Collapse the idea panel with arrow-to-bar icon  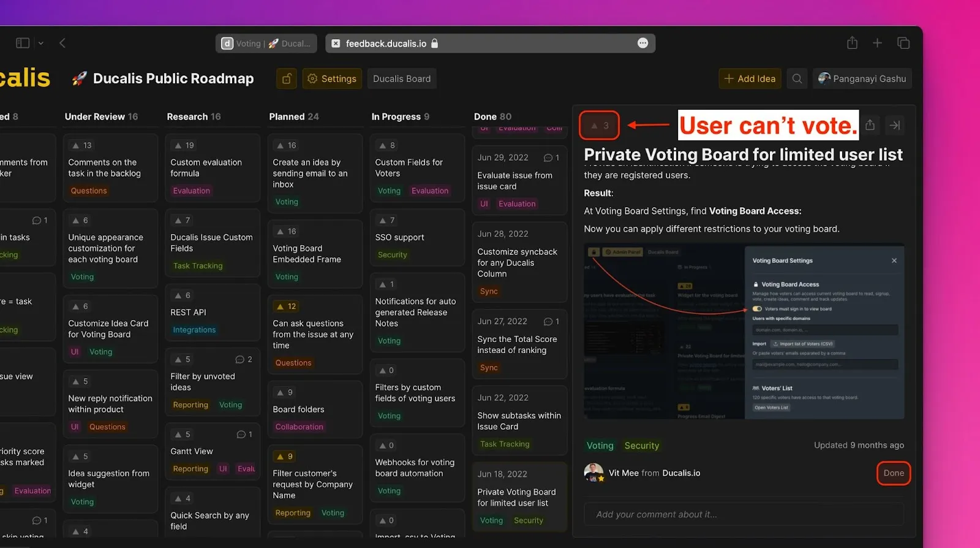pyautogui.click(x=895, y=125)
